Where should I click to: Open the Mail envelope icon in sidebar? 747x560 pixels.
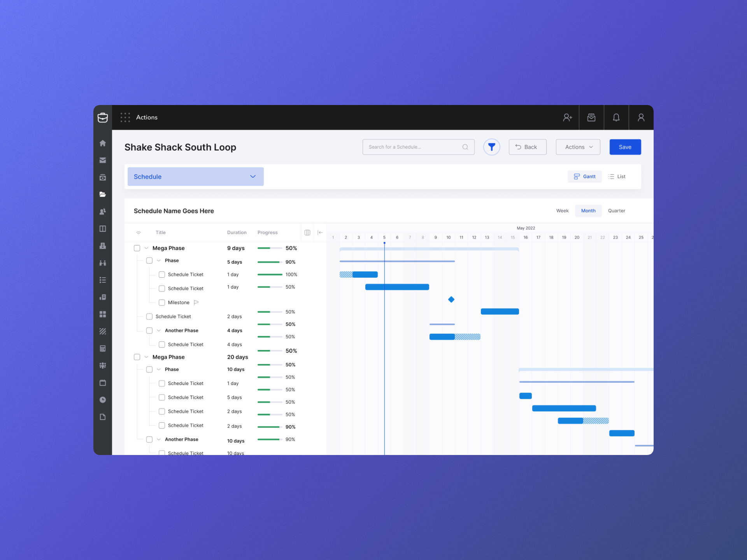click(103, 160)
